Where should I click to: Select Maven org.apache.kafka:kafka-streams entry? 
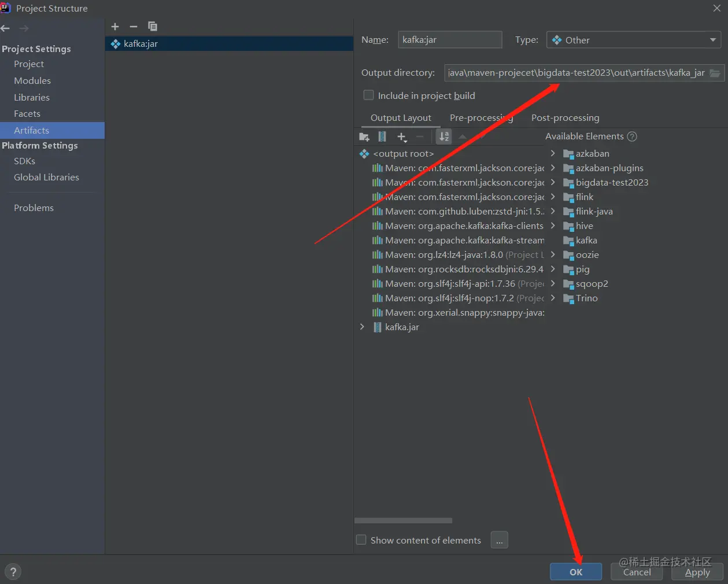coord(458,241)
